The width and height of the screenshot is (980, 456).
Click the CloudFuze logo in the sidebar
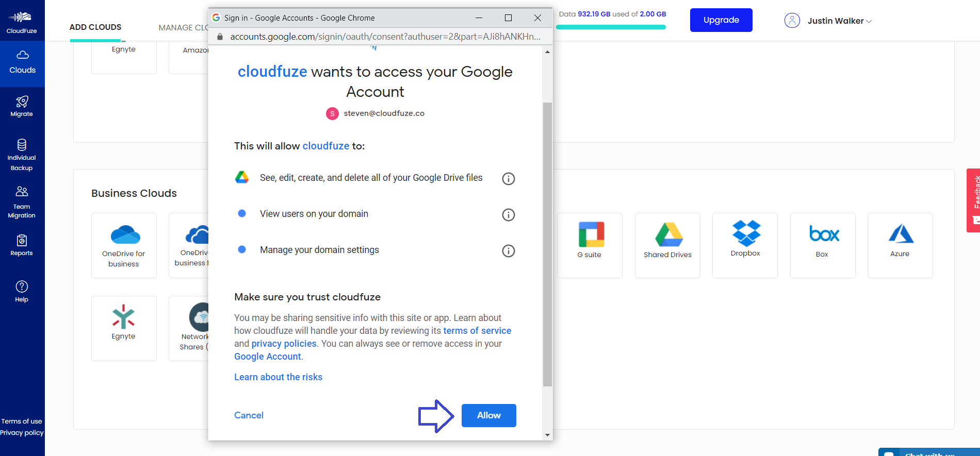22,22
